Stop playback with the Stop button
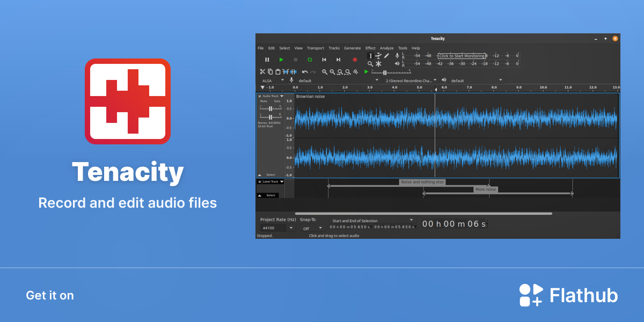Image resolution: width=644 pixels, height=322 pixels. coord(295,60)
